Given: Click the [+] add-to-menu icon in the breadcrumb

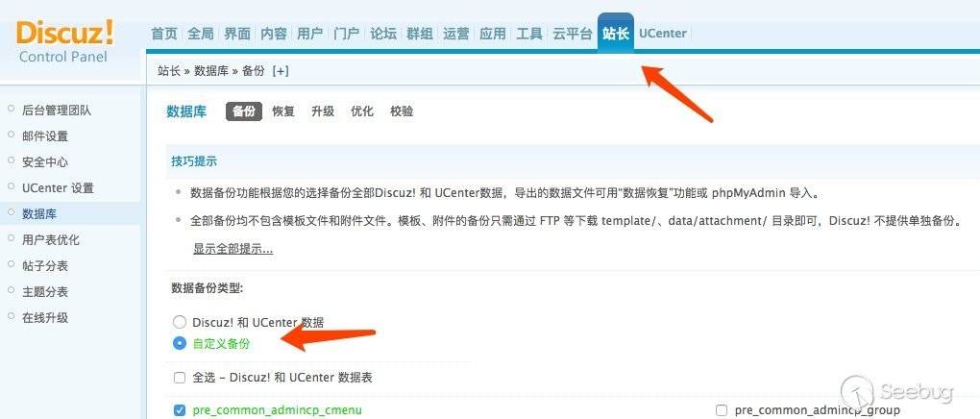Looking at the screenshot, I should (x=281, y=71).
